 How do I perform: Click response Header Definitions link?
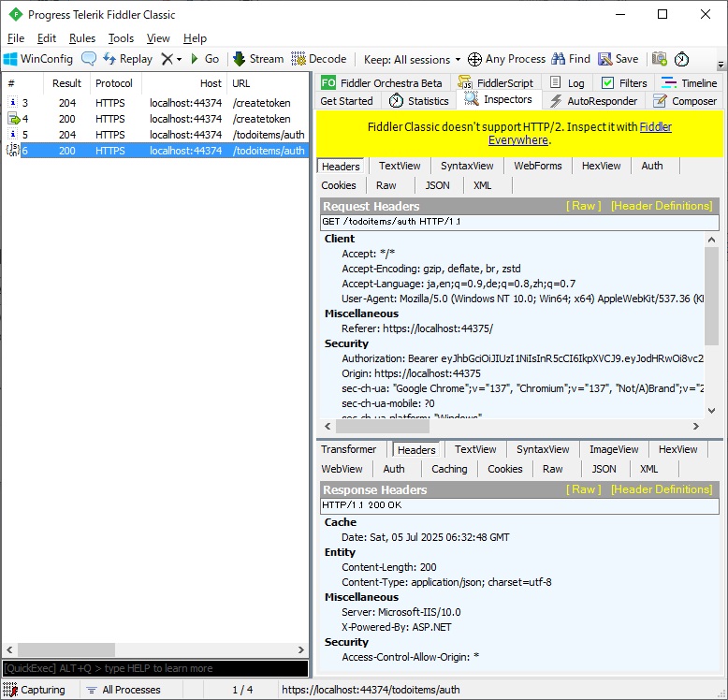[x=662, y=489]
